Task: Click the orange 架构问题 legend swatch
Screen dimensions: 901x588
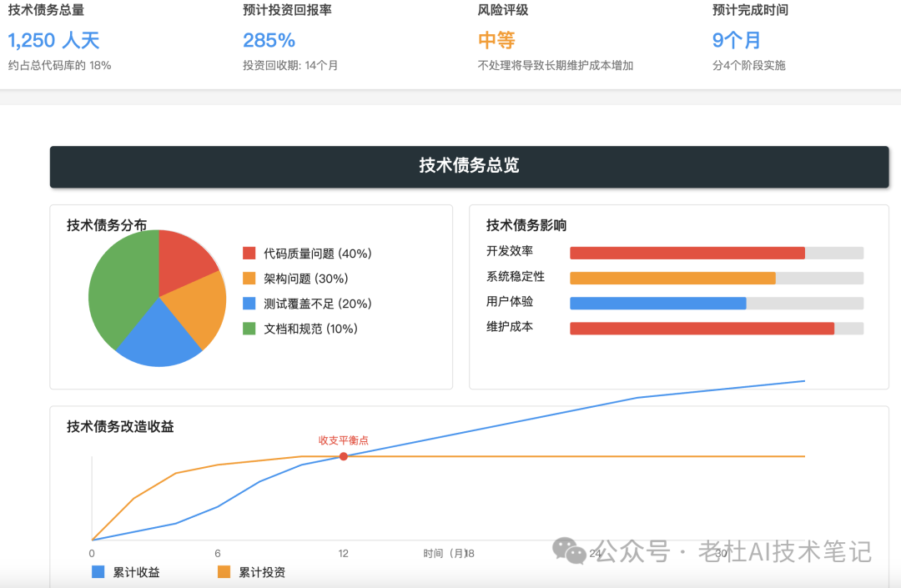Action: [x=249, y=279]
